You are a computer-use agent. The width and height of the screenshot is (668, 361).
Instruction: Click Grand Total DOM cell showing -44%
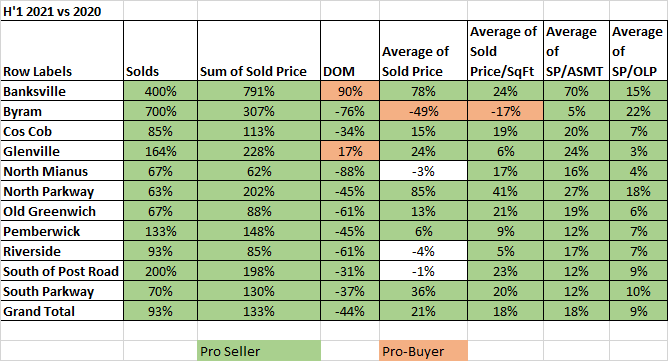(350, 312)
